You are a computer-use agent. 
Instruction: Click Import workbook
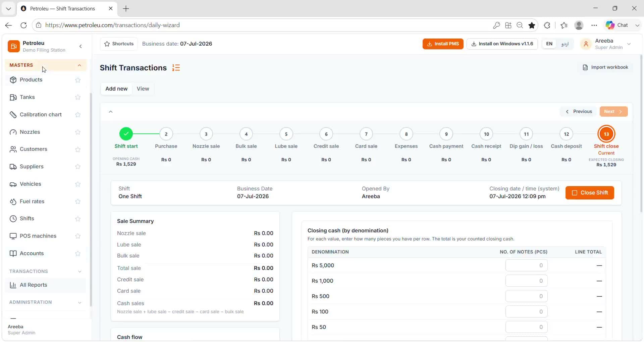[x=605, y=67]
